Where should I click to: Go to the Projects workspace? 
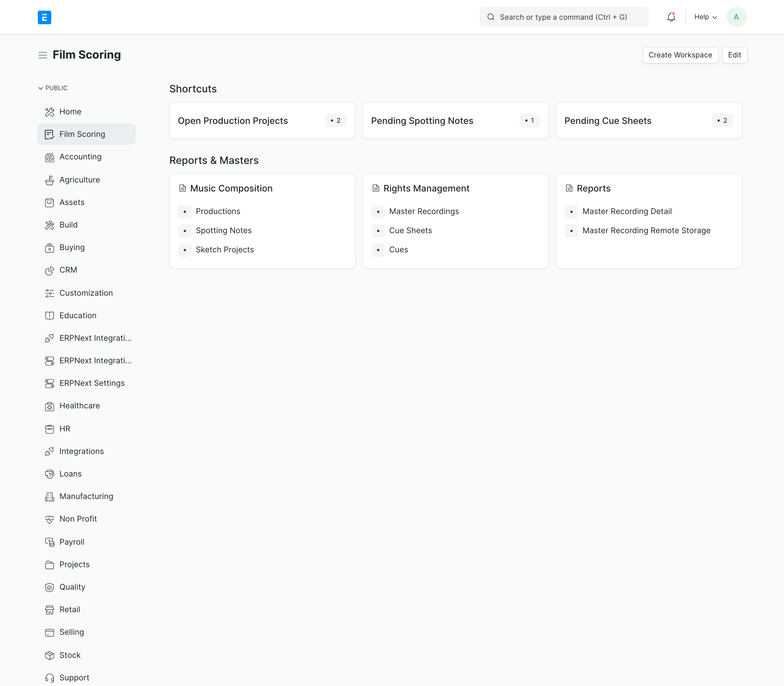74,565
